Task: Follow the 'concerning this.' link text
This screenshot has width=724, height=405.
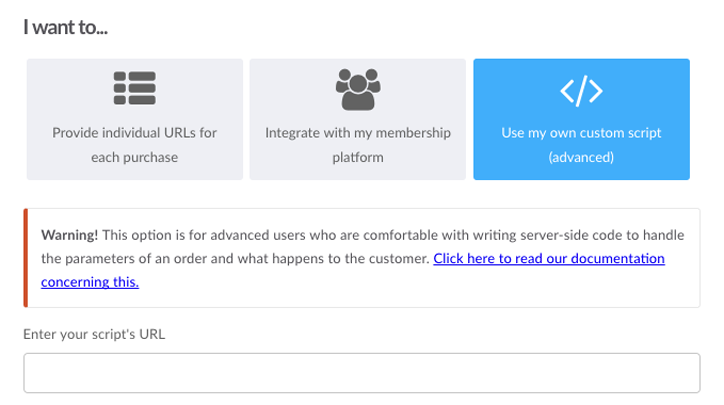Action: click(90, 282)
